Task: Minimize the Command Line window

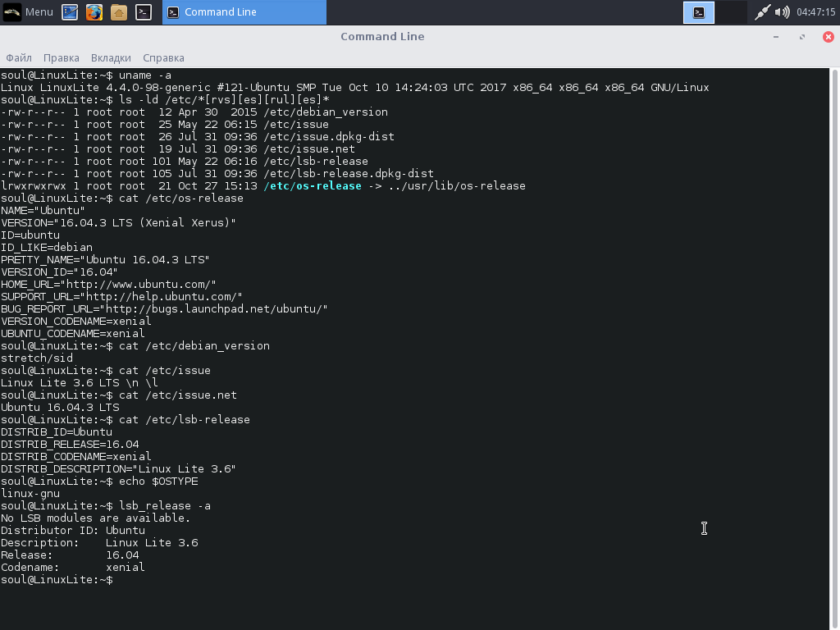Action: [x=776, y=36]
